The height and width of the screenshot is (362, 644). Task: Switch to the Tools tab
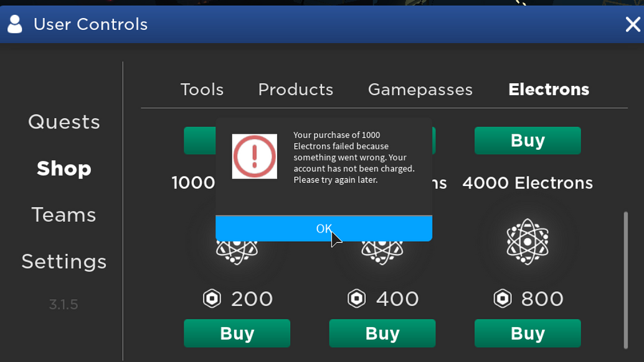coord(202,90)
